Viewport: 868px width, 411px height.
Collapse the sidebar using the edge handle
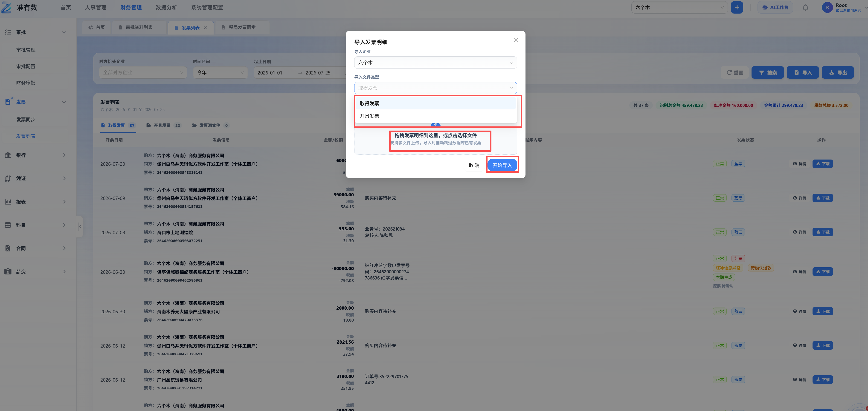pyautogui.click(x=80, y=226)
